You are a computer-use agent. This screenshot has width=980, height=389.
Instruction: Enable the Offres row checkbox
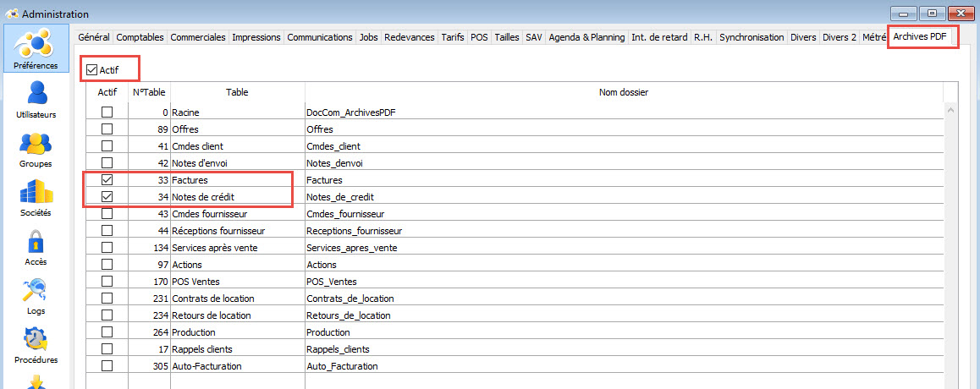(x=107, y=129)
